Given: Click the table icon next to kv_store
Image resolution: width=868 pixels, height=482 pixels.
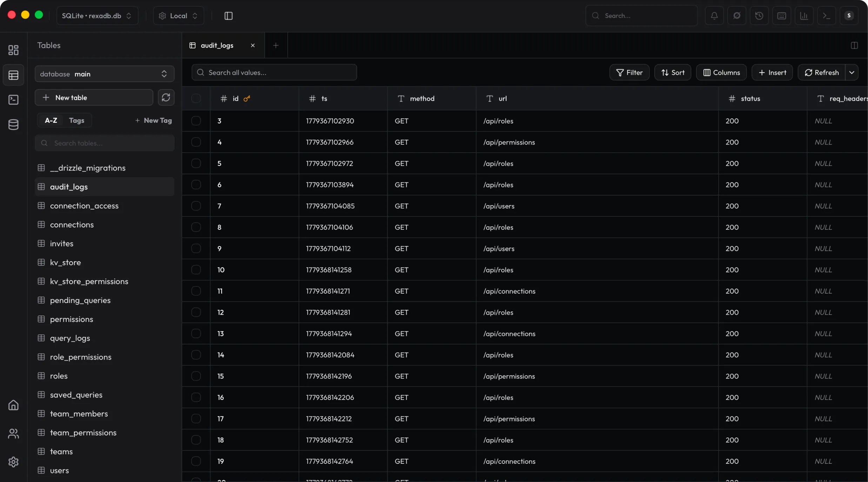Looking at the screenshot, I should click(x=41, y=262).
